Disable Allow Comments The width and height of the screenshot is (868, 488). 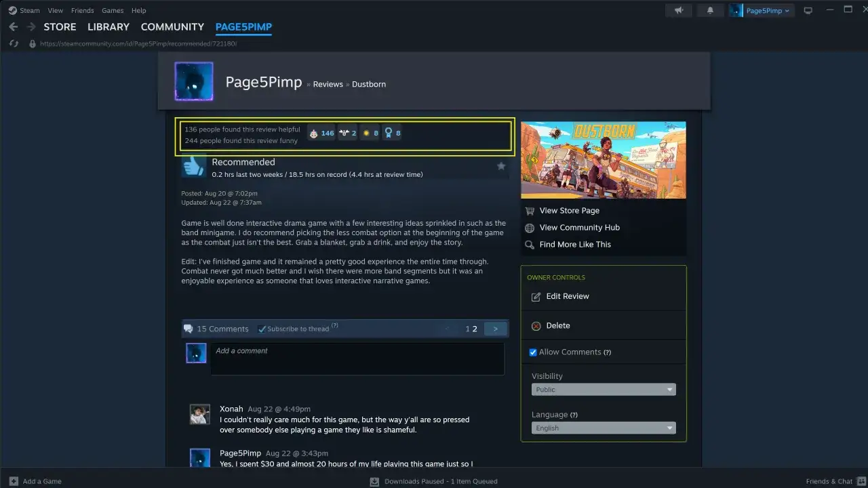point(533,352)
